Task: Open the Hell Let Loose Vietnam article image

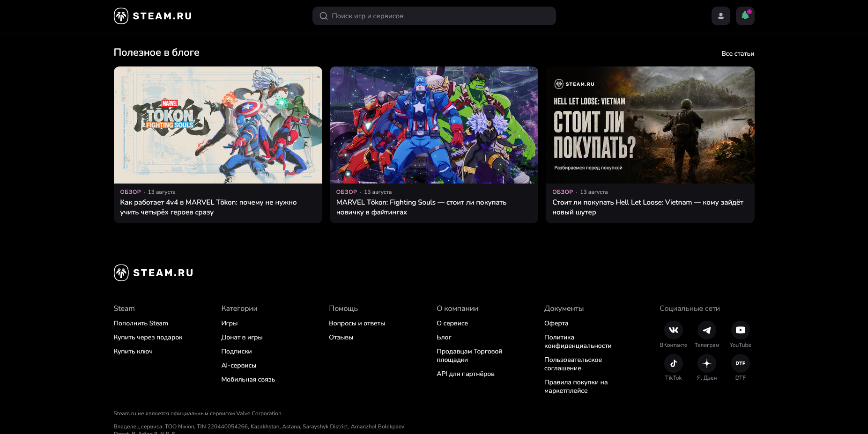Action: coord(650,125)
